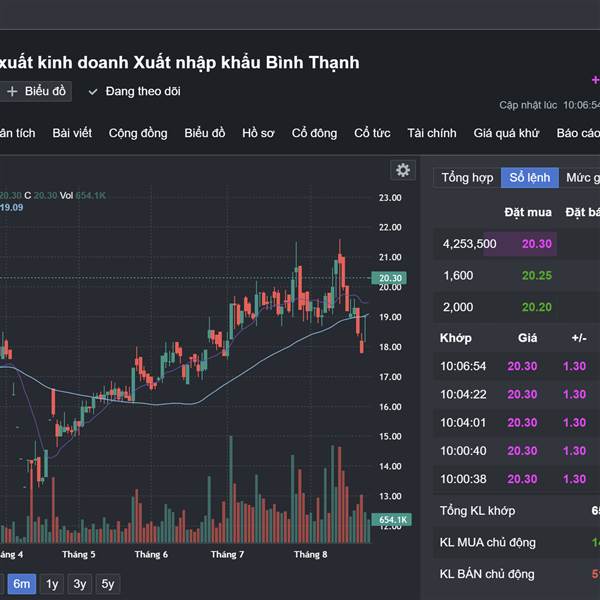Image resolution: width=600 pixels, height=600 pixels.
Task: Open the Bài viết tab
Action: tap(72, 133)
